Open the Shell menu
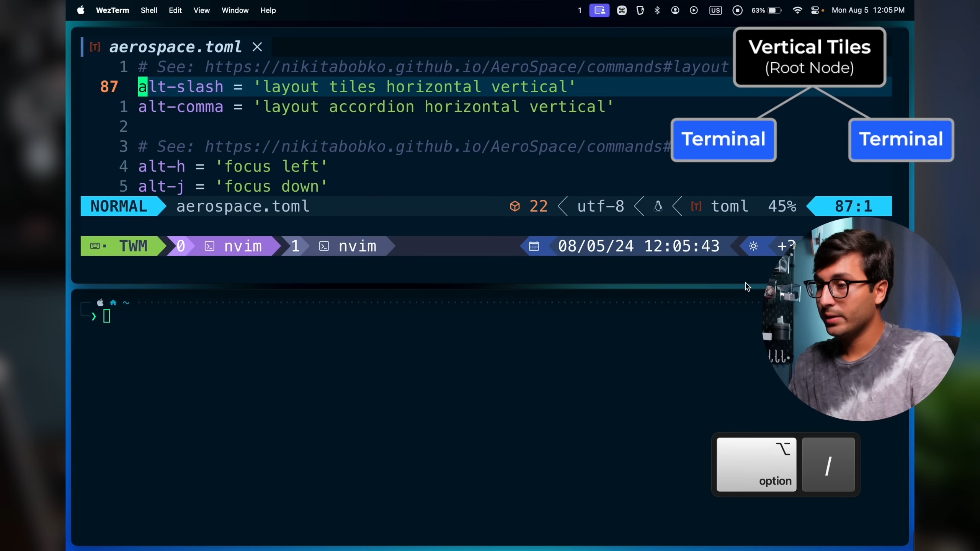The width and height of the screenshot is (980, 551). (x=149, y=10)
